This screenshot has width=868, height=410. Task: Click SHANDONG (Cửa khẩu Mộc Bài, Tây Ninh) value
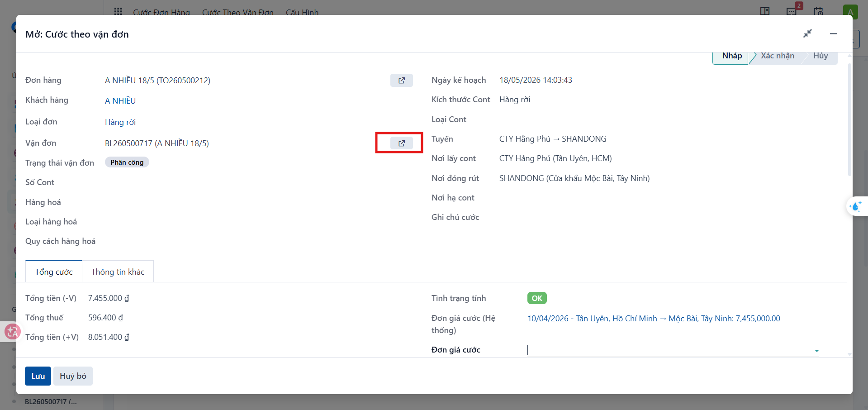(574, 178)
